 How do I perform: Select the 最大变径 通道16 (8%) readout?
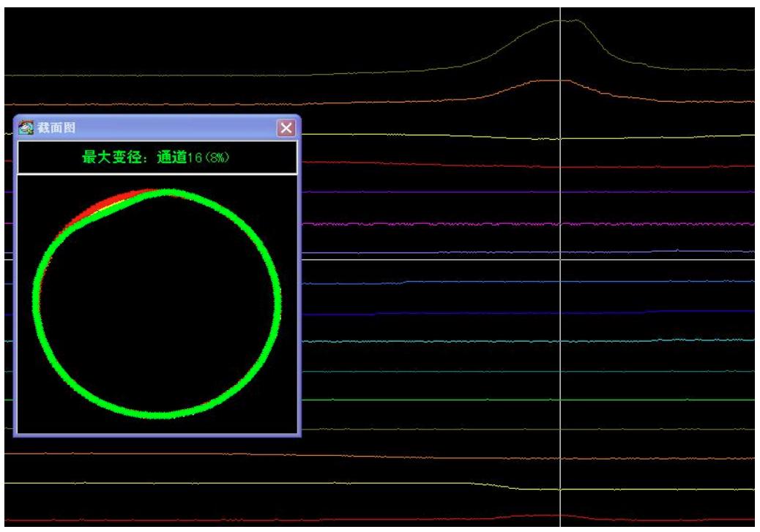tap(157, 157)
